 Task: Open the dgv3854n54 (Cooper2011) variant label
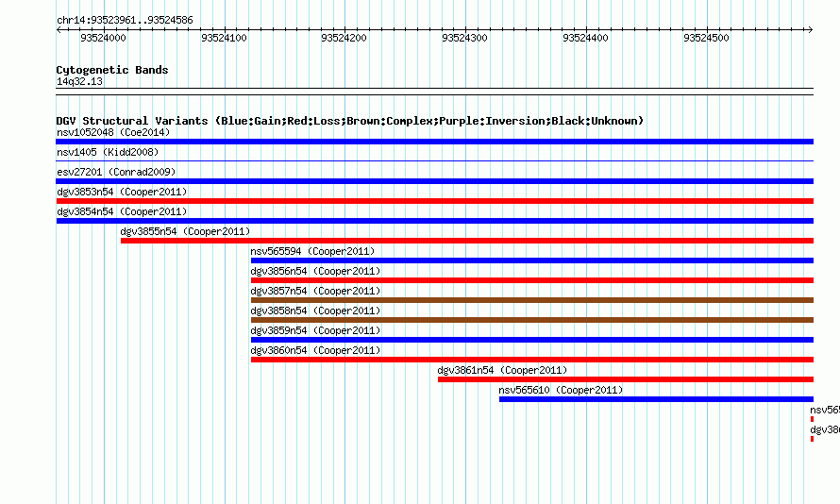tap(122, 211)
